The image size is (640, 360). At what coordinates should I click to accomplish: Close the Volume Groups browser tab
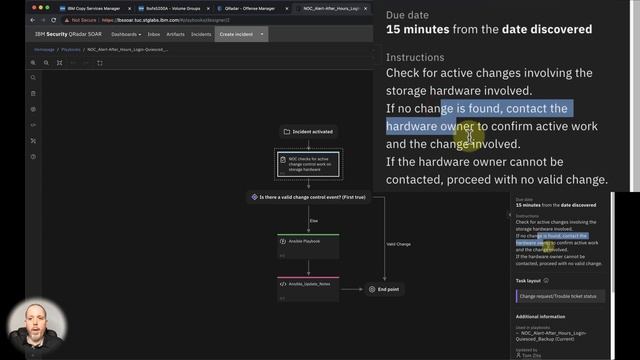click(x=208, y=9)
